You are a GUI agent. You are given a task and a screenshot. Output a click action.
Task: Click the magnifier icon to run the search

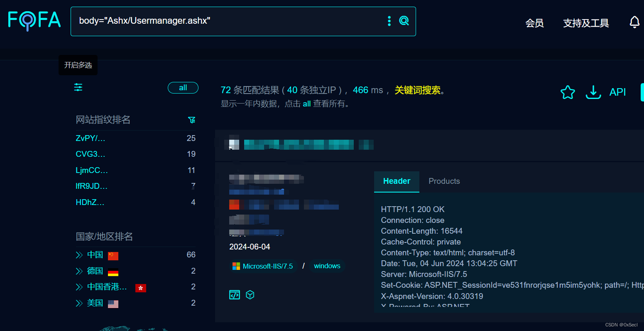(x=404, y=20)
